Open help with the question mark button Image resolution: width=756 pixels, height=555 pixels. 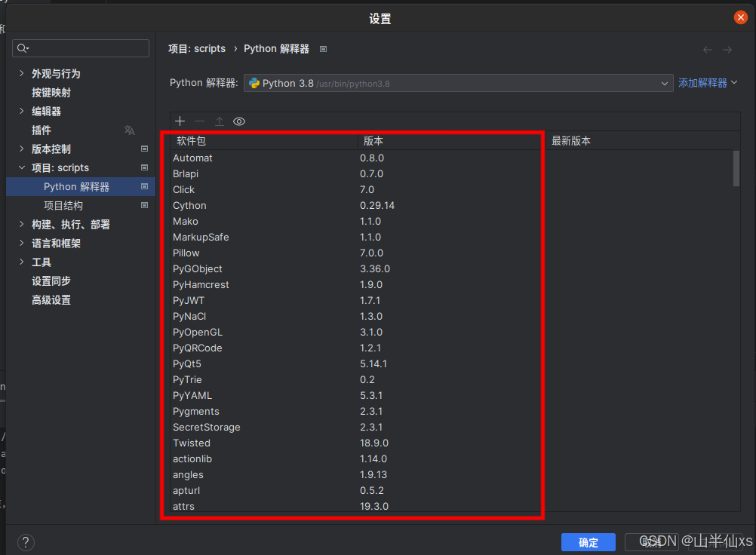click(x=26, y=542)
